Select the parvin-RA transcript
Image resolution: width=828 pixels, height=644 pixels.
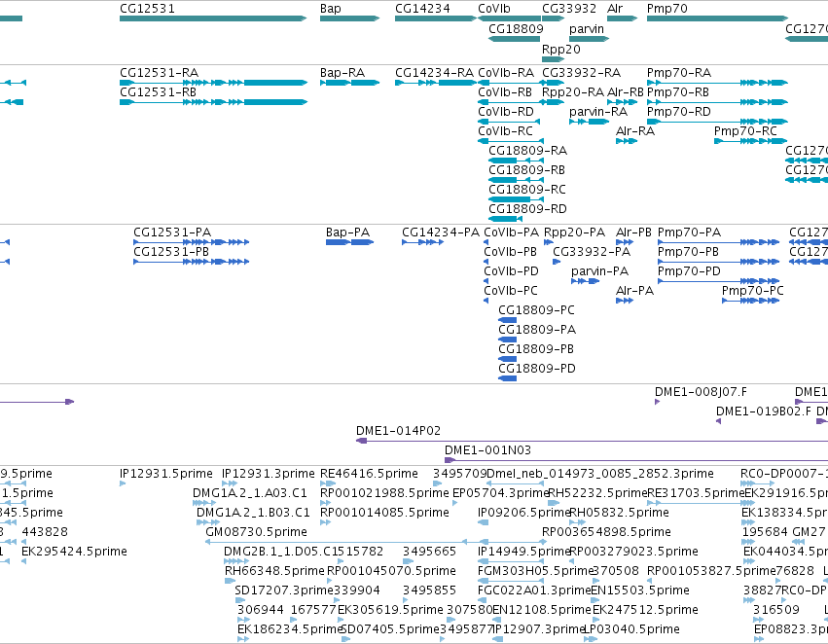(589, 122)
